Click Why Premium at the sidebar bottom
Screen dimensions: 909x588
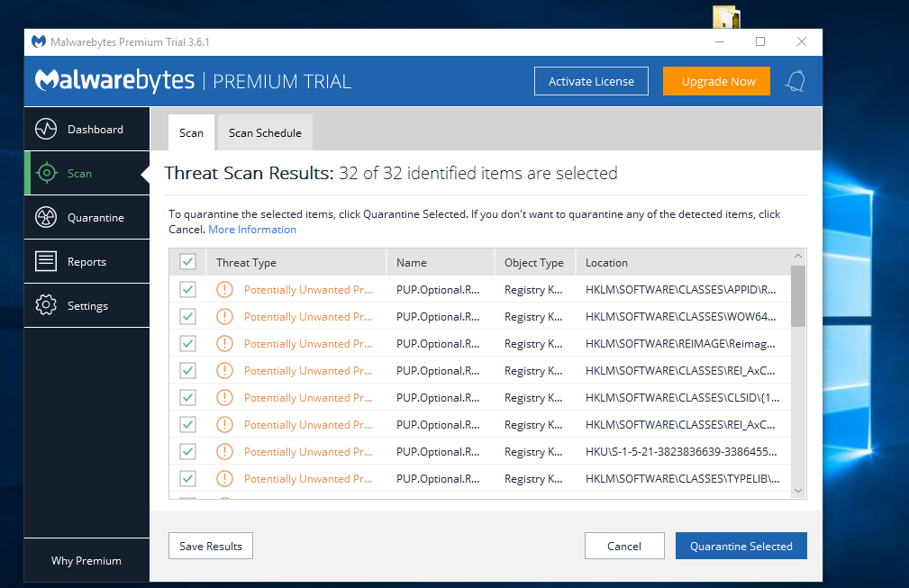[x=86, y=561]
